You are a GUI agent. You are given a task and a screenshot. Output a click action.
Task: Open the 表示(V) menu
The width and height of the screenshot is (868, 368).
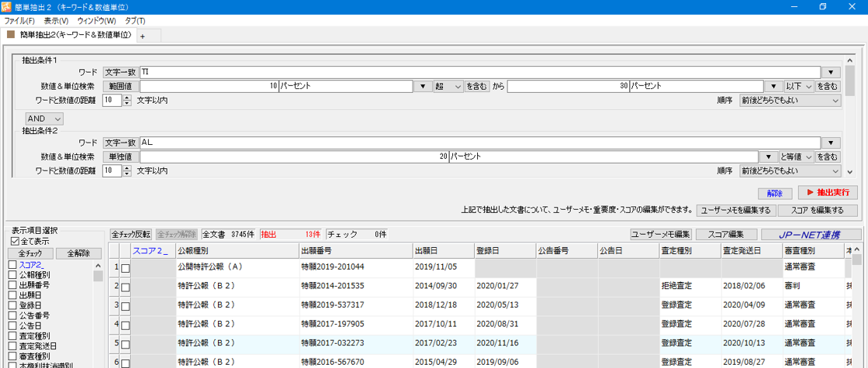click(56, 20)
